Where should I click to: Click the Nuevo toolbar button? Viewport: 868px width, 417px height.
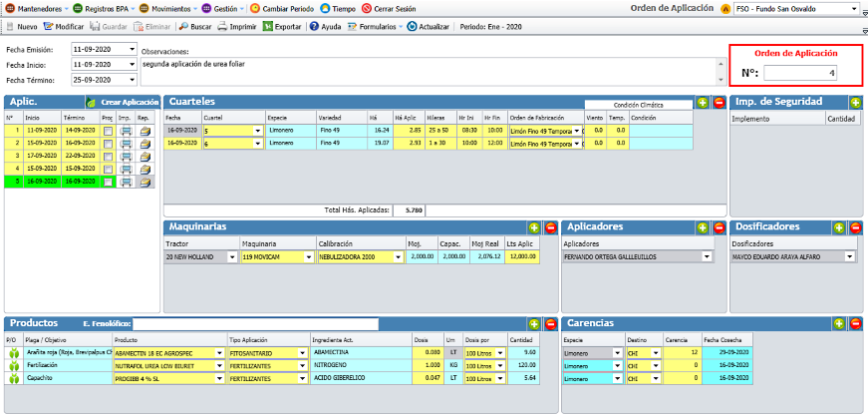pos(22,27)
